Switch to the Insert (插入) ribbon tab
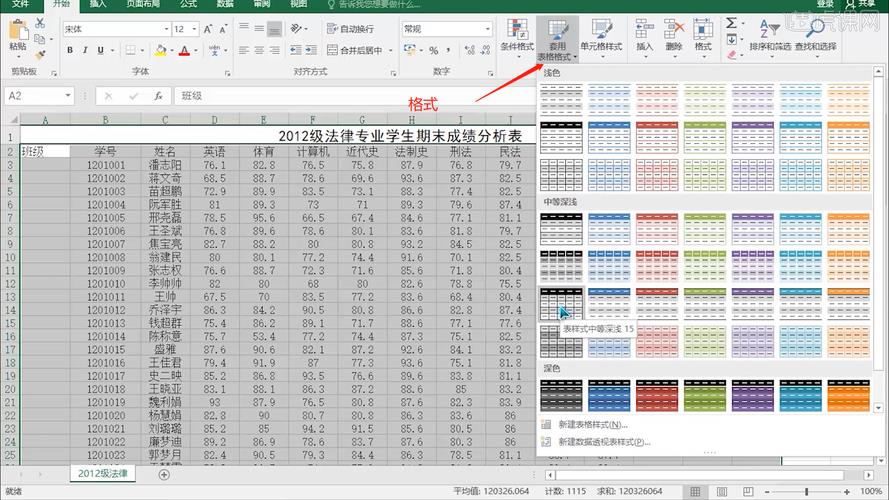889x500 pixels. [x=98, y=5]
